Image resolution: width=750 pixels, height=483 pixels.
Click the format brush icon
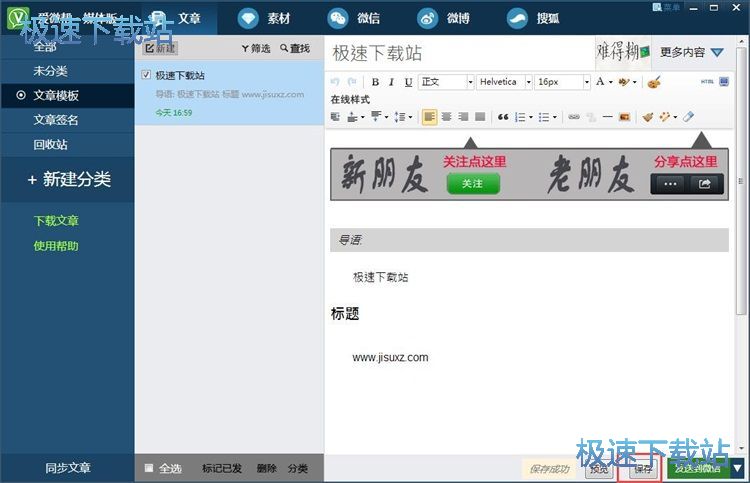pos(648,117)
